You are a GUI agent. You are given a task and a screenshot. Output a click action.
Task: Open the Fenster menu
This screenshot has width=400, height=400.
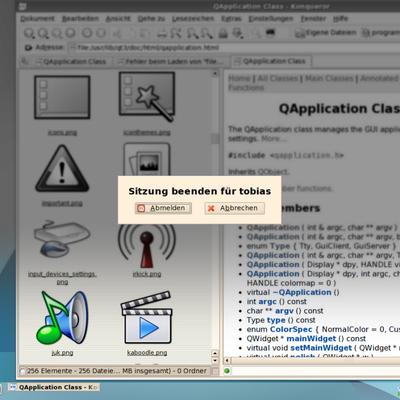click(x=313, y=19)
